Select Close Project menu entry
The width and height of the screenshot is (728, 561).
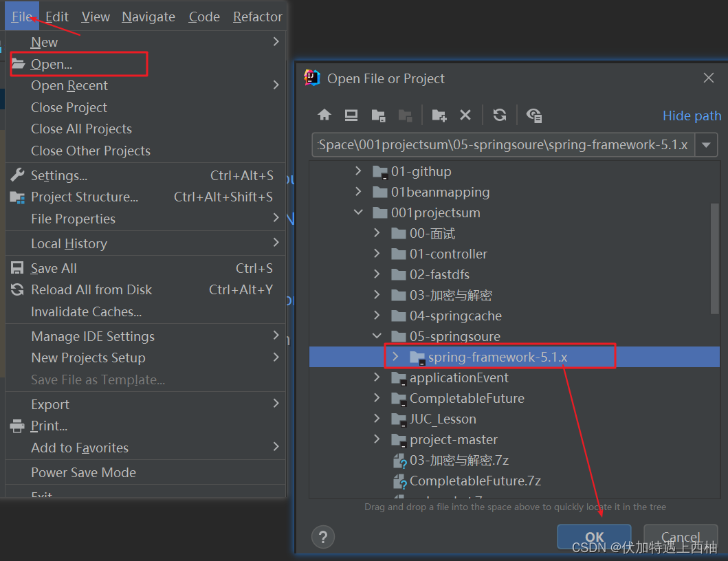pyautogui.click(x=145, y=107)
